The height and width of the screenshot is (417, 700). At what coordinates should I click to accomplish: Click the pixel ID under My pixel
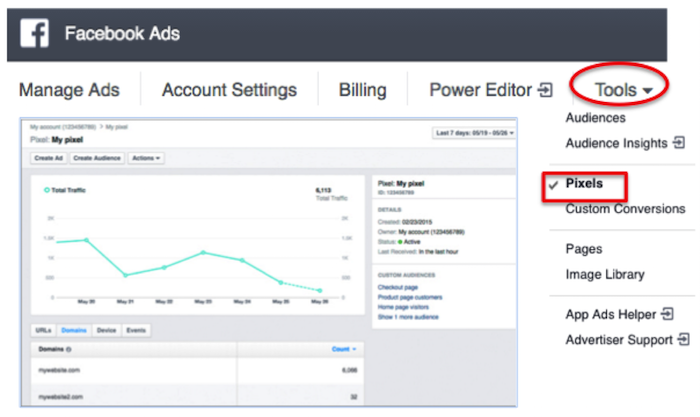(x=396, y=192)
